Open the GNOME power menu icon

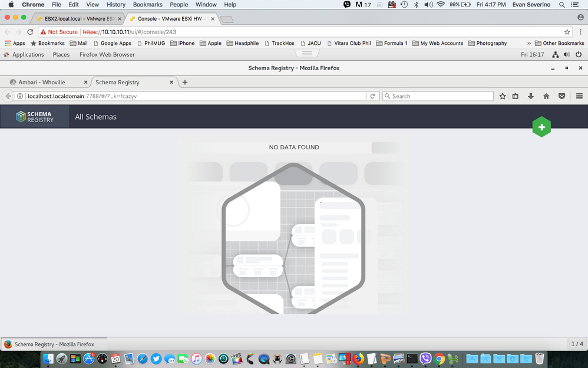(579, 54)
